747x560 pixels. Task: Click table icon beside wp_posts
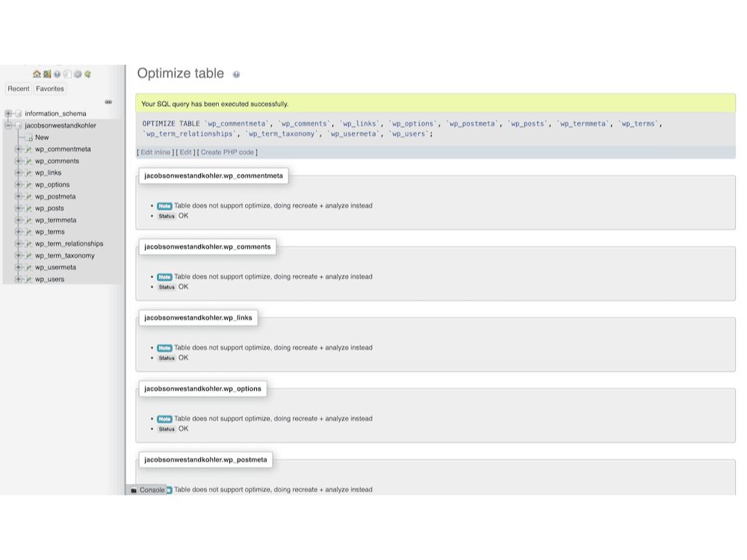point(28,208)
